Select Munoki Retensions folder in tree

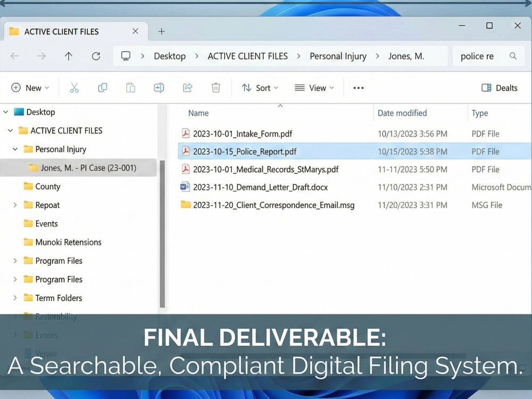pyautogui.click(x=68, y=242)
